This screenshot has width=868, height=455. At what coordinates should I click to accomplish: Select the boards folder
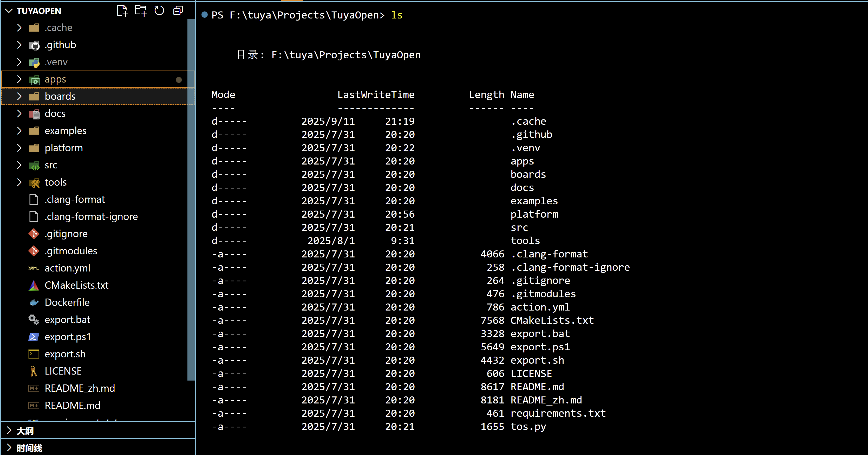pos(60,97)
